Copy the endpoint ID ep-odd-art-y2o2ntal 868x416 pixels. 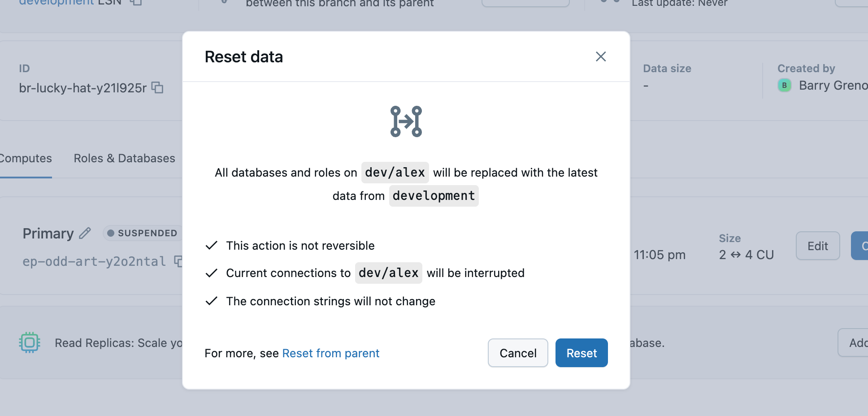(178, 262)
